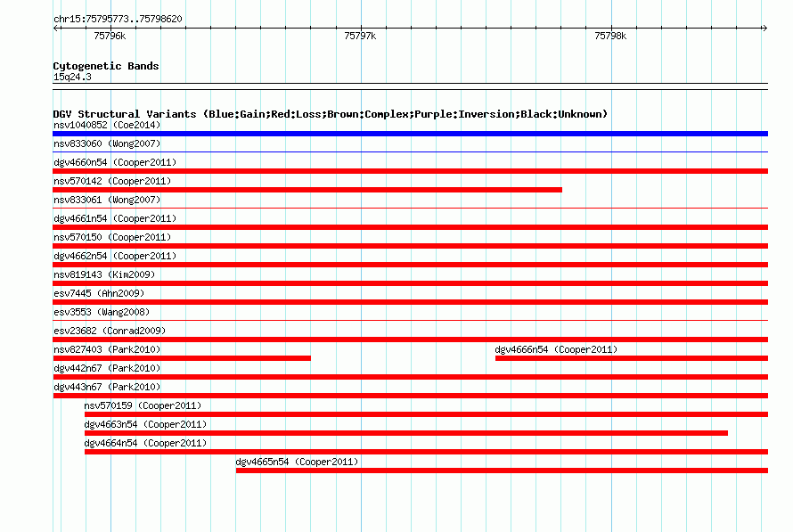This screenshot has height=532, width=793.
Task: Open the nsv819143 (Kim2009) variant
Action: 104,274
